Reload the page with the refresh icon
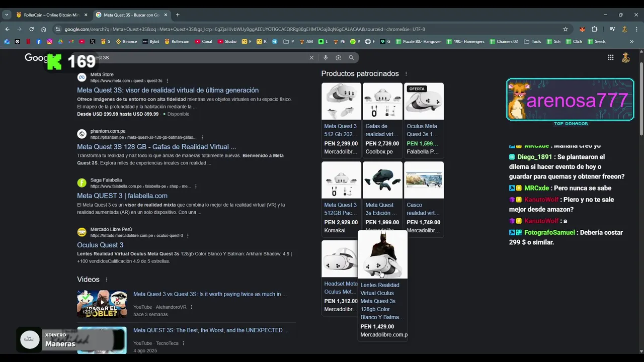 32,29
